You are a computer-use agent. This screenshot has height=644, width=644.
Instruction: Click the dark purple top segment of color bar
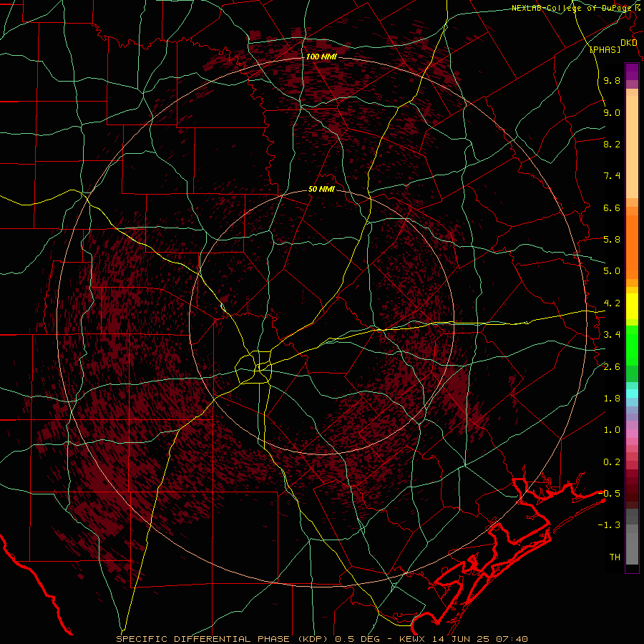tap(632, 68)
